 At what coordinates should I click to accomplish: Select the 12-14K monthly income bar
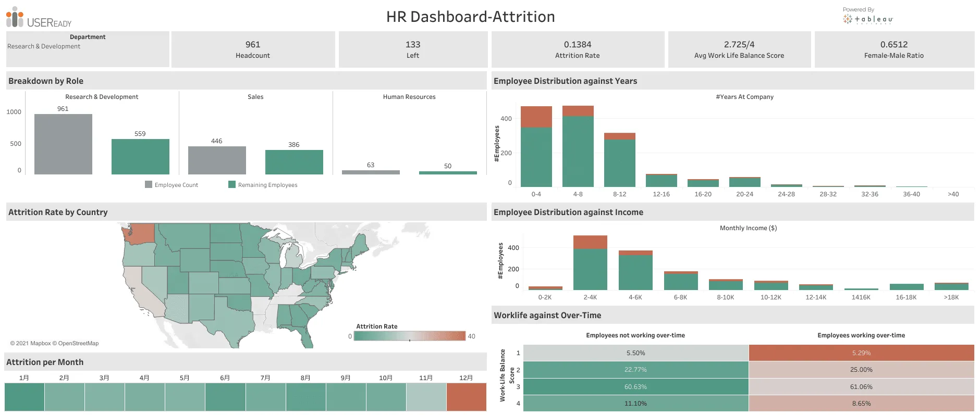[816, 287]
